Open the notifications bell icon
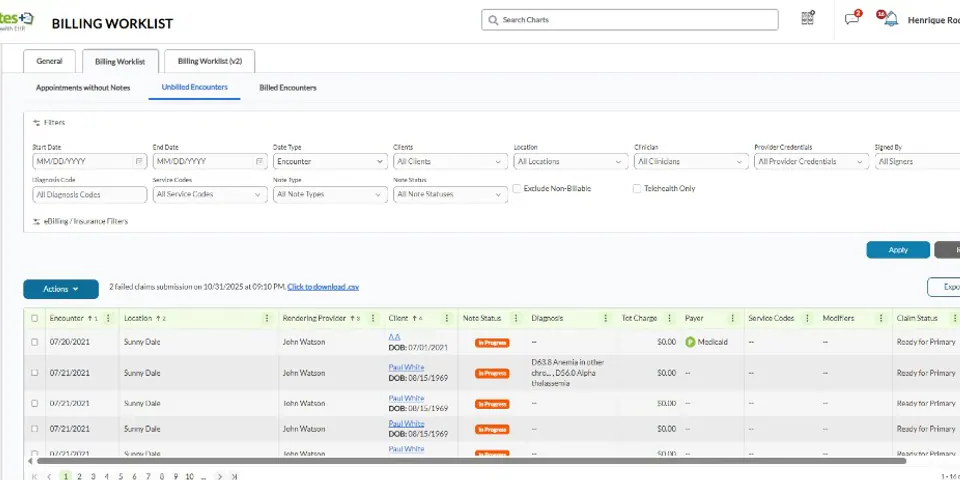 890,18
